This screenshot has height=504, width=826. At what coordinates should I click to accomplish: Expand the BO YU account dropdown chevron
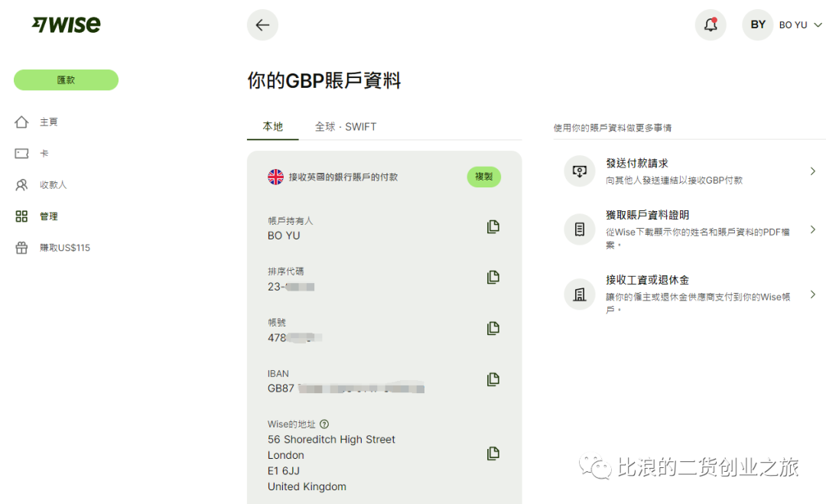click(818, 24)
